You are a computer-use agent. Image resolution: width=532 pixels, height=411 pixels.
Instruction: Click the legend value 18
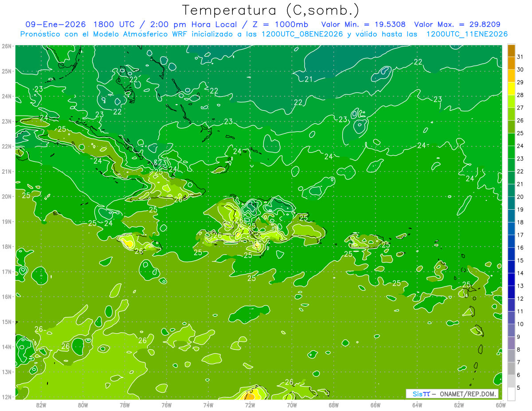click(x=520, y=222)
